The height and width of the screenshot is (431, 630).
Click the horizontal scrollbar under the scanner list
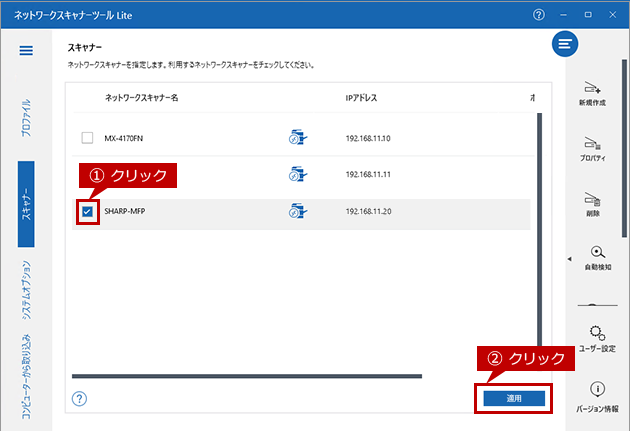(247, 376)
